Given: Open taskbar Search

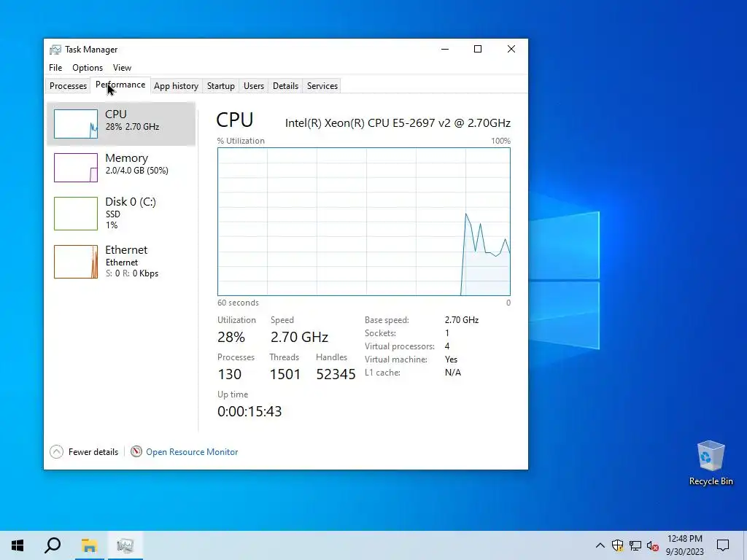Looking at the screenshot, I should [x=53, y=545].
